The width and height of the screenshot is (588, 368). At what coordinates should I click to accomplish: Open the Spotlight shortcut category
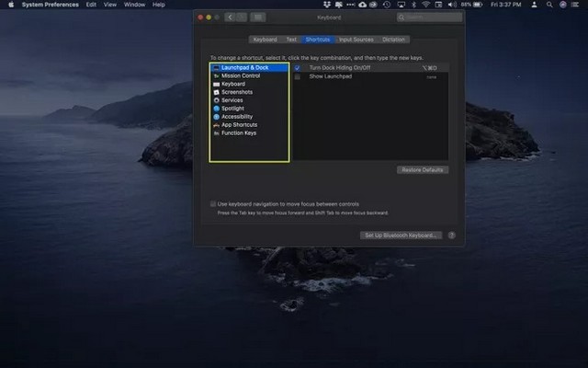click(x=249, y=109)
